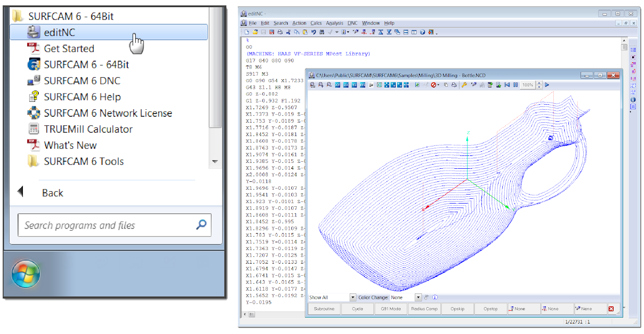The image size is (644, 334).
Task: Undo the last edit in editNC
Action: click(314, 32)
